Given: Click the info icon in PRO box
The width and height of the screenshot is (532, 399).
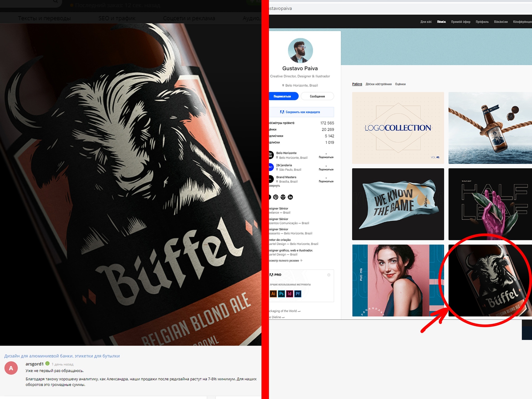Looking at the screenshot, I should click(x=329, y=275).
